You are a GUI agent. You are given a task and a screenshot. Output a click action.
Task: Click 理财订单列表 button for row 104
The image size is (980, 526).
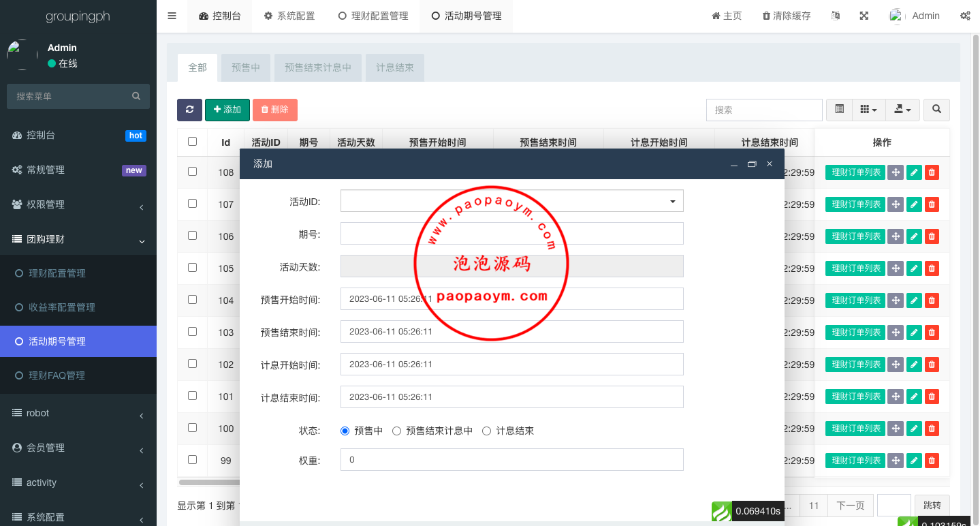click(x=855, y=300)
